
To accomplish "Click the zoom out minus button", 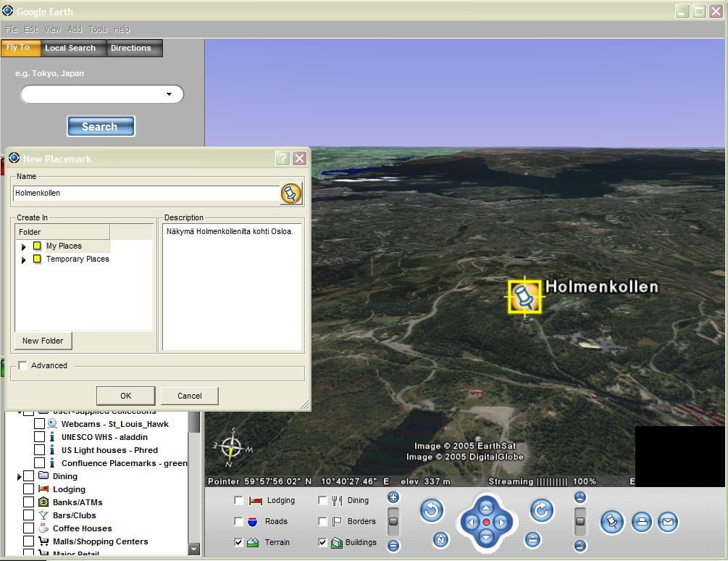I will (x=393, y=546).
